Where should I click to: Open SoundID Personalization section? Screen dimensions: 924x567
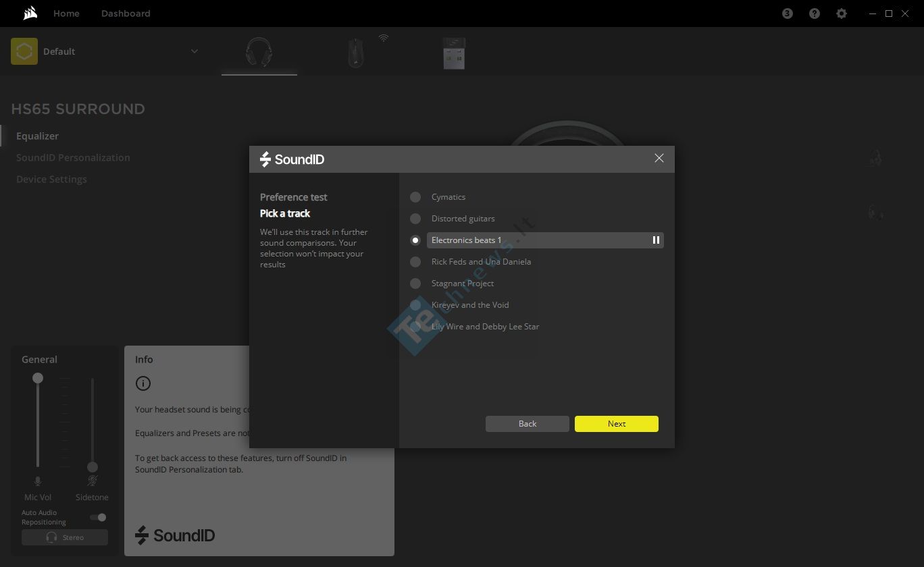[73, 157]
